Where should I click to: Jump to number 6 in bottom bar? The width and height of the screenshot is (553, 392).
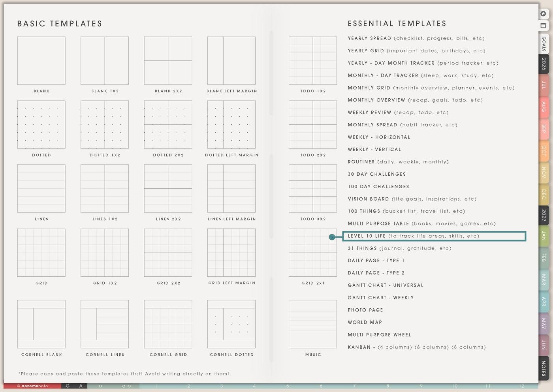(321, 386)
